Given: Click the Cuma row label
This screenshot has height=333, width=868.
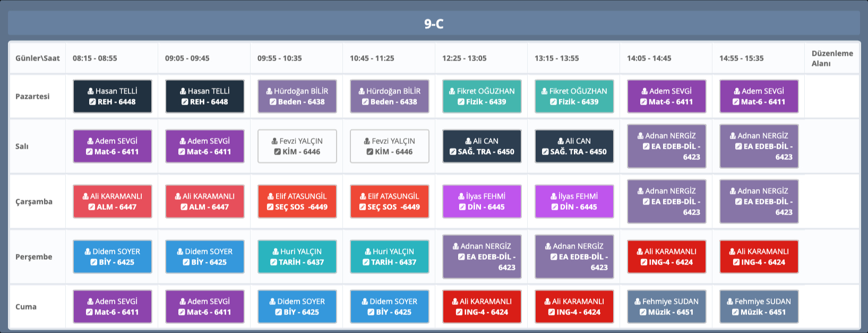Looking at the screenshot, I should tap(26, 307).
